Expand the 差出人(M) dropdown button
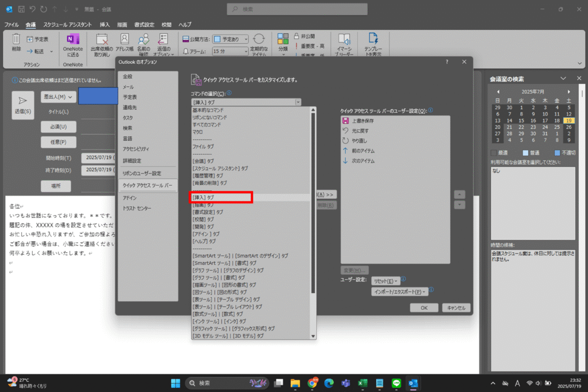588x392 pixels. click(x=58, y=97)
